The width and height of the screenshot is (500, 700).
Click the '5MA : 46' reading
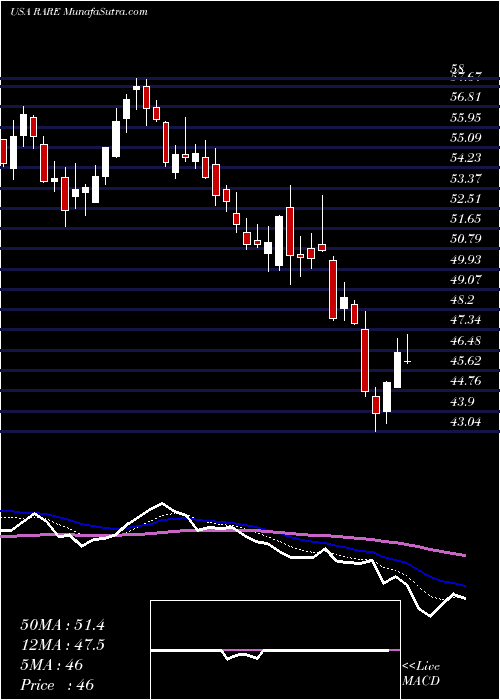click(x=52, y=665)
